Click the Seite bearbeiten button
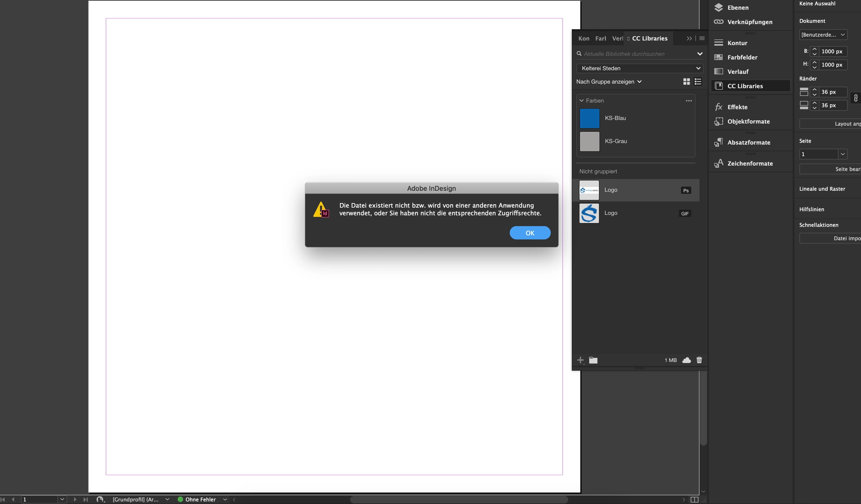Image resolution: width=861 pixels, height=504 pixels. [830, 169]
